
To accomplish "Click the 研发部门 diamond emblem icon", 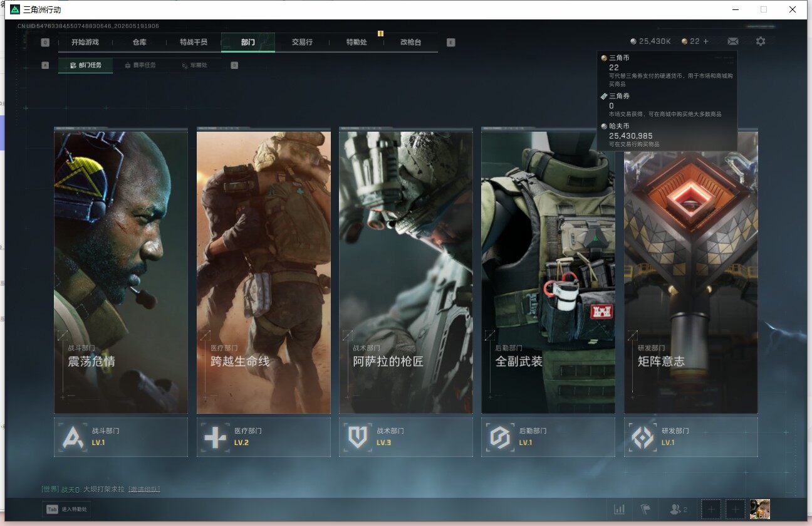I will point(643,437).
